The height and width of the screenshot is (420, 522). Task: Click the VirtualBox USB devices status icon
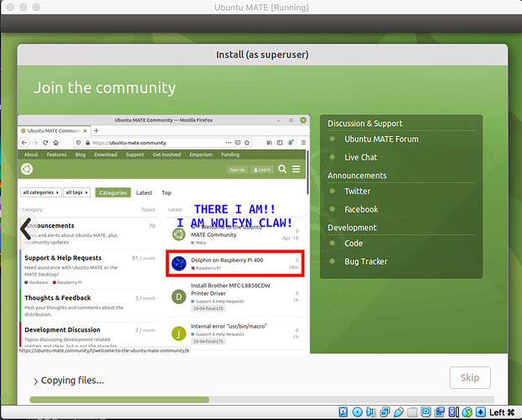click(x=398, y=412)
